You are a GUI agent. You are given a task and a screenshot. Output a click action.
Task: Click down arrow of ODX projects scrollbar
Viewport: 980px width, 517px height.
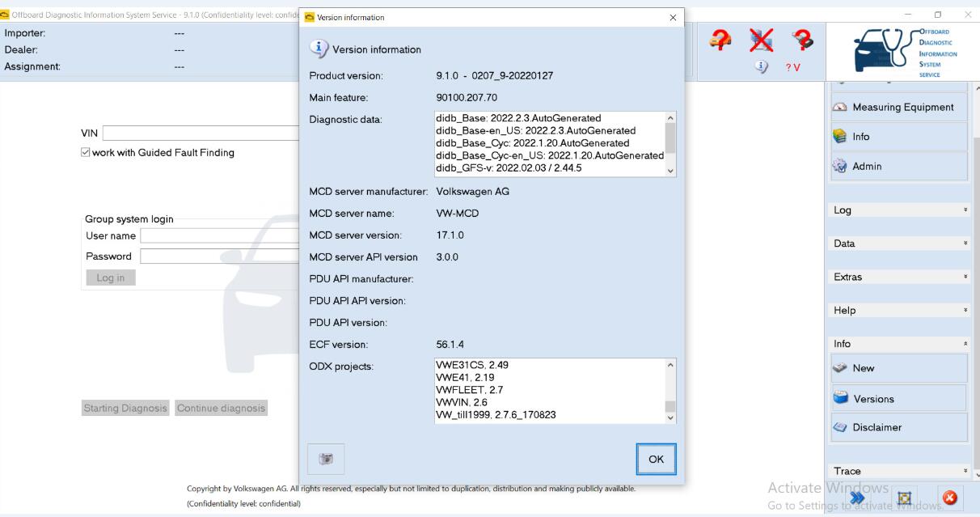tap(670, 417)
